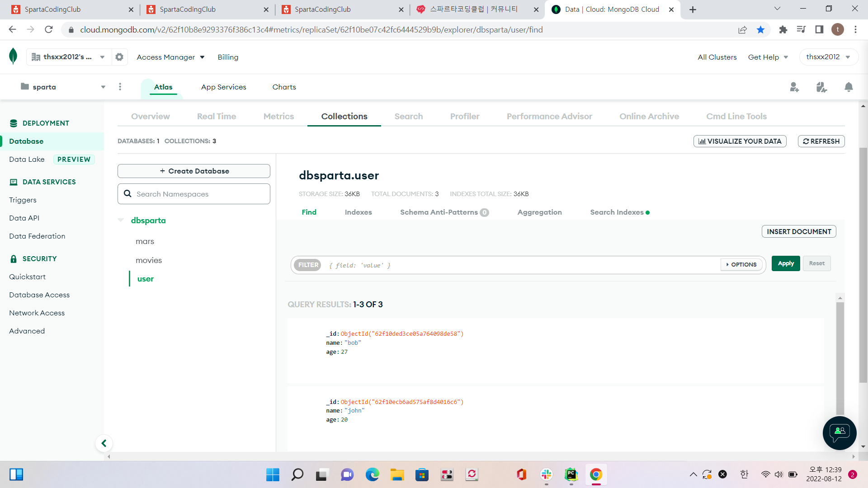
Task: Switch to the Indexes tab
Action: pyautogui.click(x=358, y=212)
